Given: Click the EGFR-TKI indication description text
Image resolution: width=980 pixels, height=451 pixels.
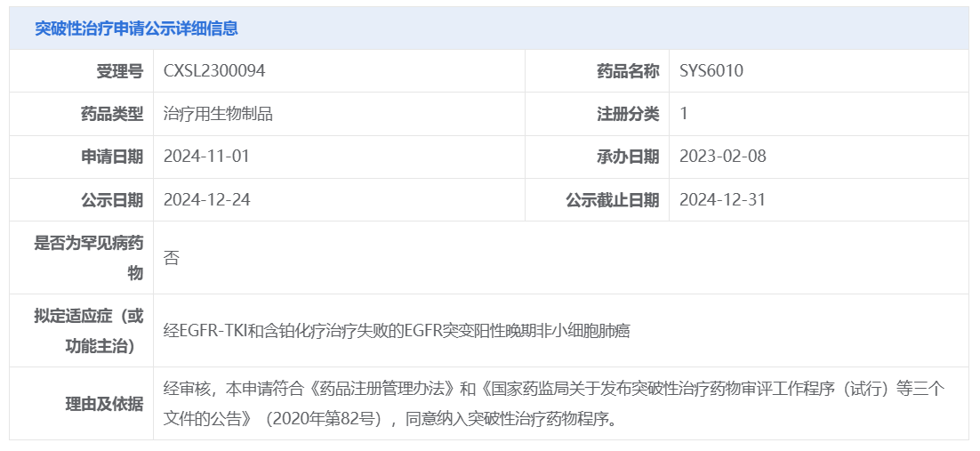Looking at the screenshot, I should (x=397, y=331).
